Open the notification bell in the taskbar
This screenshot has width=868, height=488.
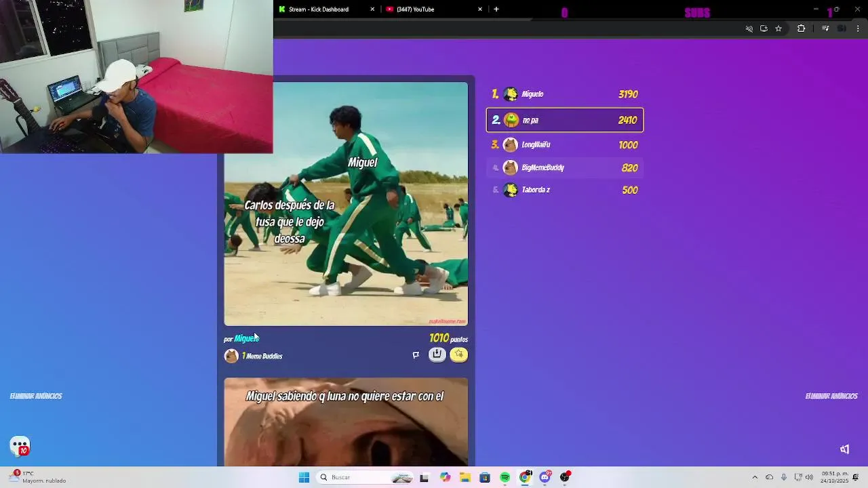tap(856, 477)
